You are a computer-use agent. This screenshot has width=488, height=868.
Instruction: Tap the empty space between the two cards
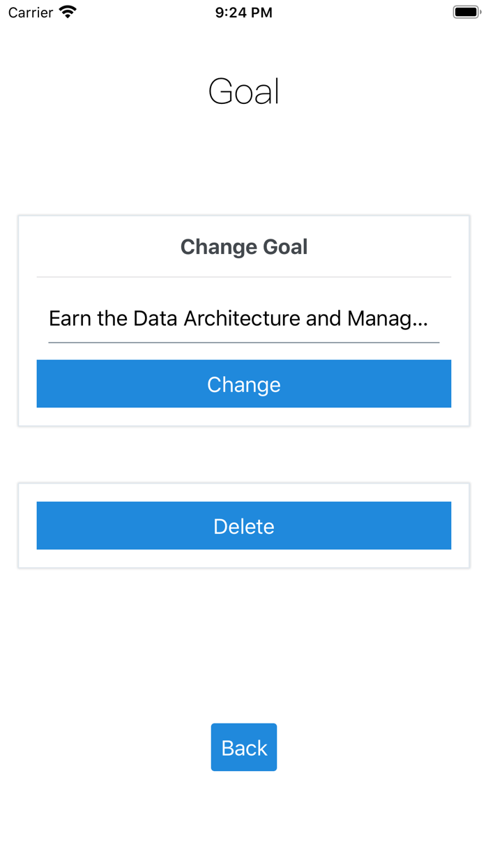point(244,454)
